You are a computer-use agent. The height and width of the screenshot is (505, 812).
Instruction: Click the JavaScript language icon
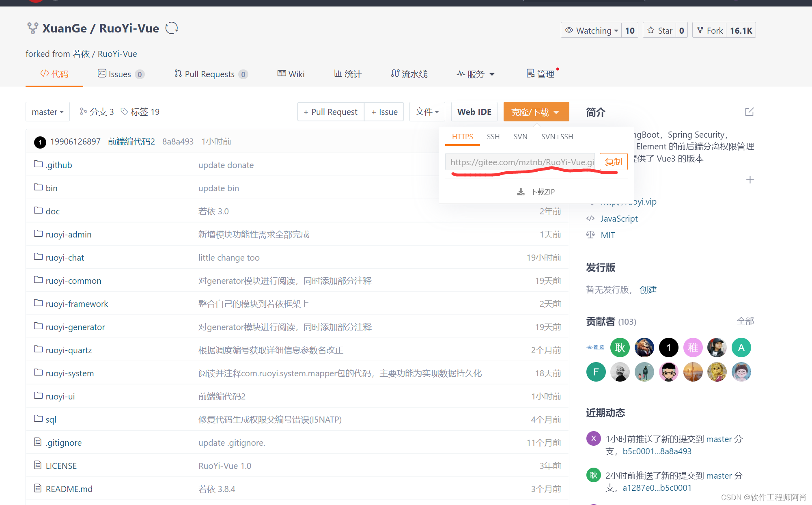590,218
